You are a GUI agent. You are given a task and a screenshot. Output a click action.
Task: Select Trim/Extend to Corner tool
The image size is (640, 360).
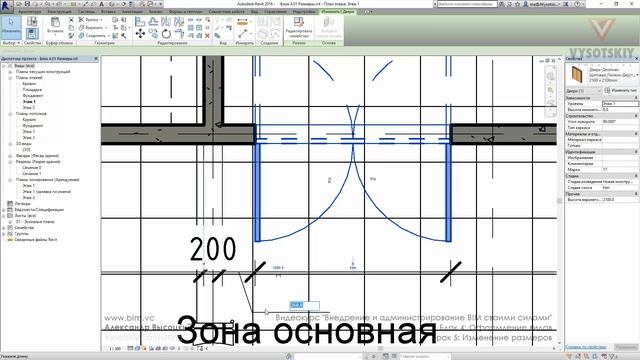click(x=179, y=33)
